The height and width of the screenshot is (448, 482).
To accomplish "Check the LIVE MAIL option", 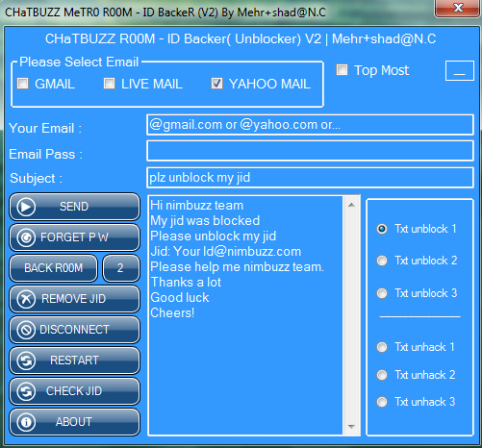I will click(109, 84).
